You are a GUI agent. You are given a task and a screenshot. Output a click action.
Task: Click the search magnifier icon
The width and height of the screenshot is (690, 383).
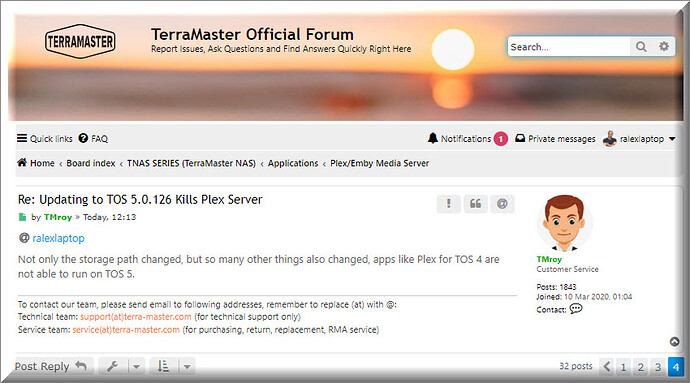641,47
